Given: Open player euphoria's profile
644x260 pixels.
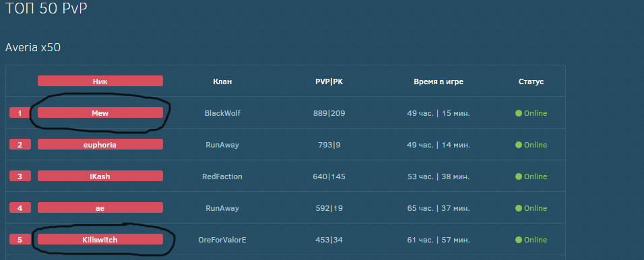Looking at the screenshot, I should coord(100,145).
